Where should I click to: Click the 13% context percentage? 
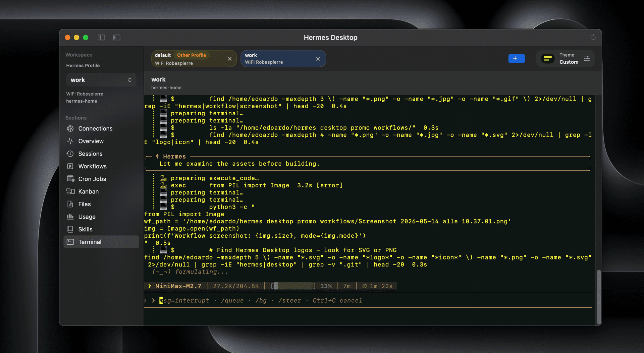(326, 286)
